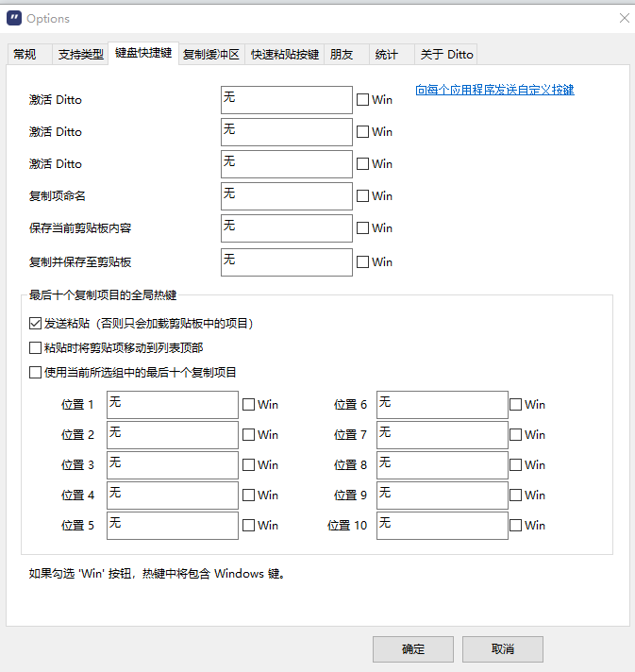
Task: Check Win box for 位置 3
Action: (x=248, y=465)
